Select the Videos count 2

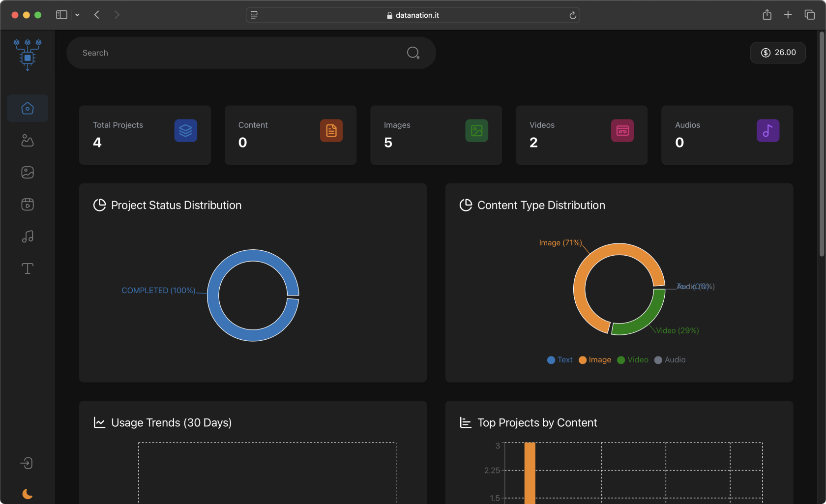tap(533, 143)
